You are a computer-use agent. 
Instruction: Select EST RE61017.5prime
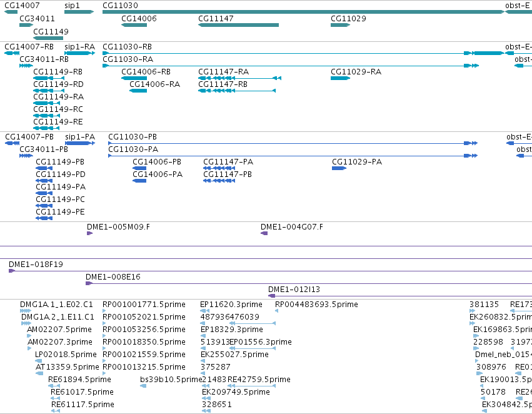tap(82, 392)
